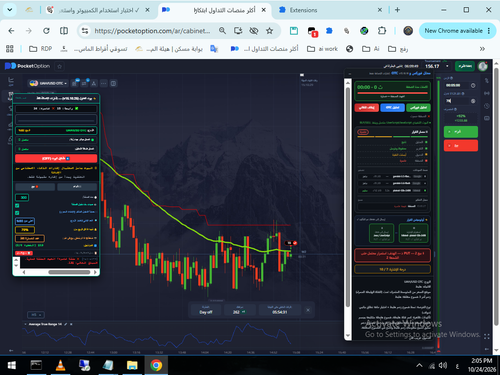Click the empty text field at top of bot panel
Image resolution: width=500 pixels, height=375 pixels.
coord(56,119)
